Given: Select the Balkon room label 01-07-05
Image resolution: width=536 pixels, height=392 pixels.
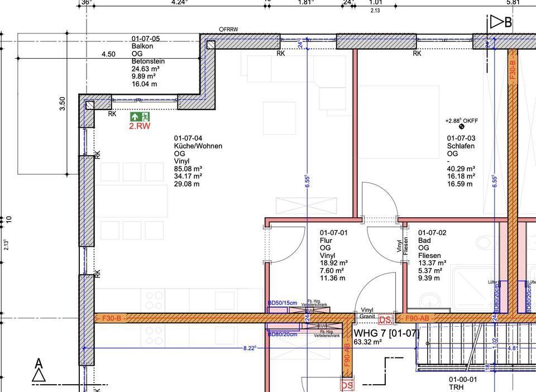Looking at the screenshot, I should tap(145, 39).
